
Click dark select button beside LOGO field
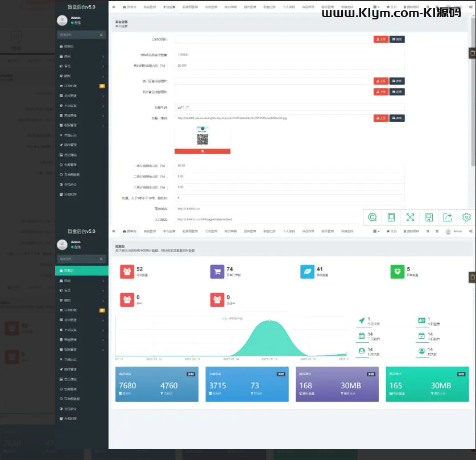coord(397,39)
